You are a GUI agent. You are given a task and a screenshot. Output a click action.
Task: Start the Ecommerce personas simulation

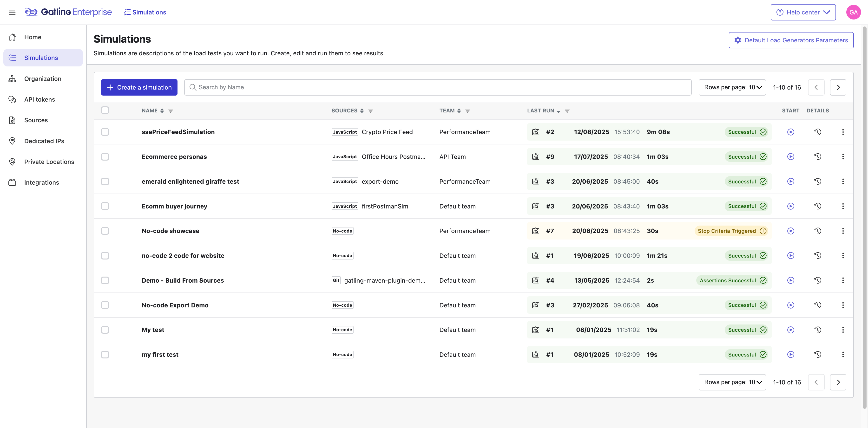(x=790, y=156)
